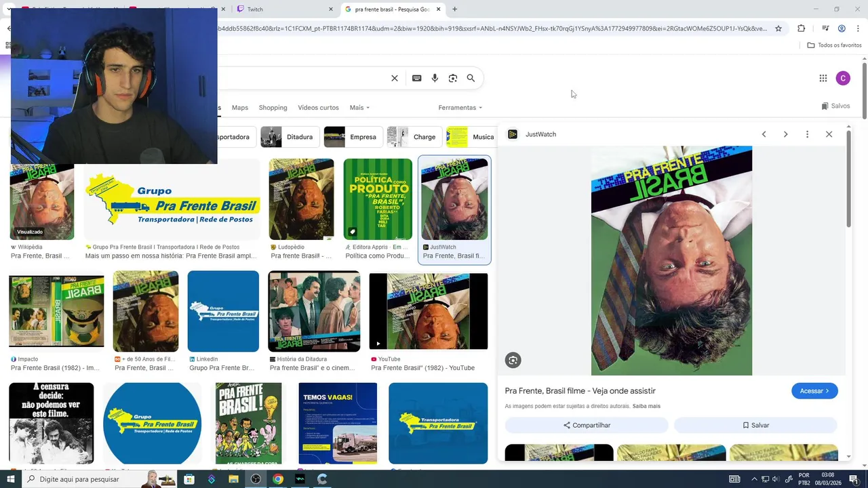
Task: Open the Impacto image result thumbnail
Action: (56, 311)
